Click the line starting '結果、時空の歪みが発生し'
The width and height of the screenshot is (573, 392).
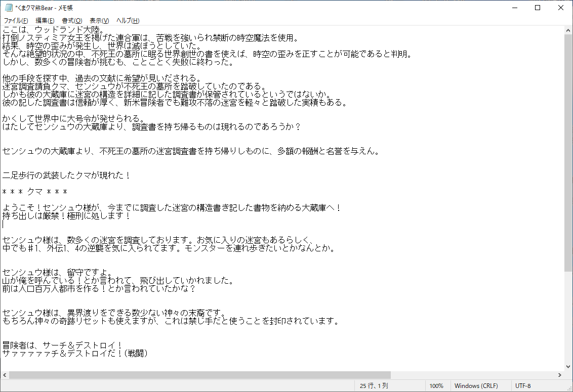pyautogui.click(x=102, y=46)
